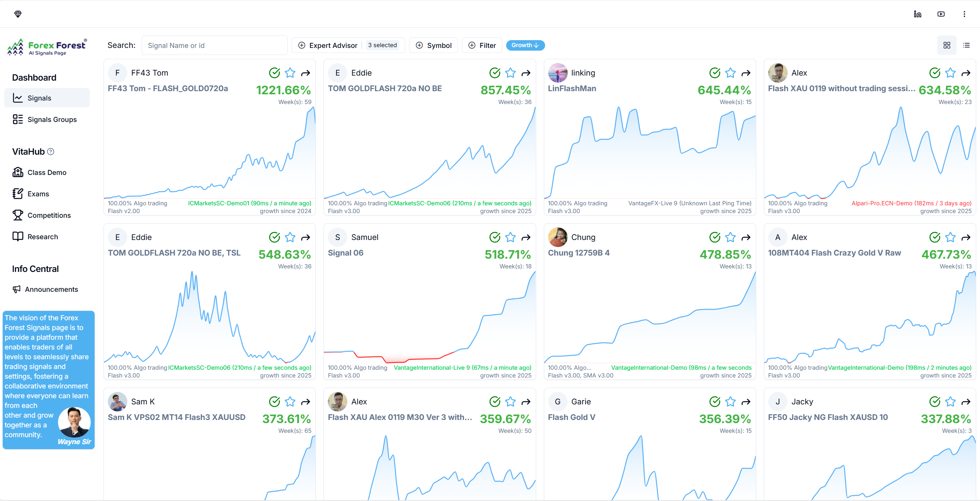This screenshot has height=501, width=980.
Task: Star the LinFlashMan signal by linking
Action: [730, 73]
